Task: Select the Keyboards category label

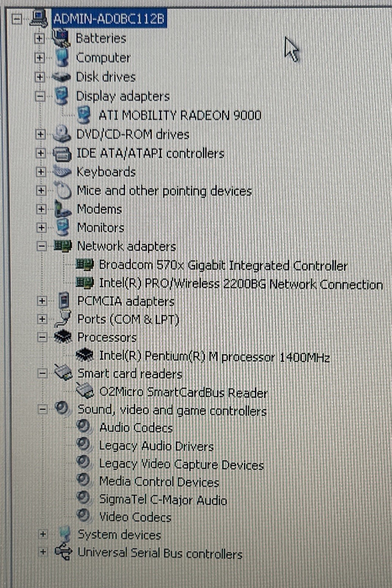Action: (106, 172)
